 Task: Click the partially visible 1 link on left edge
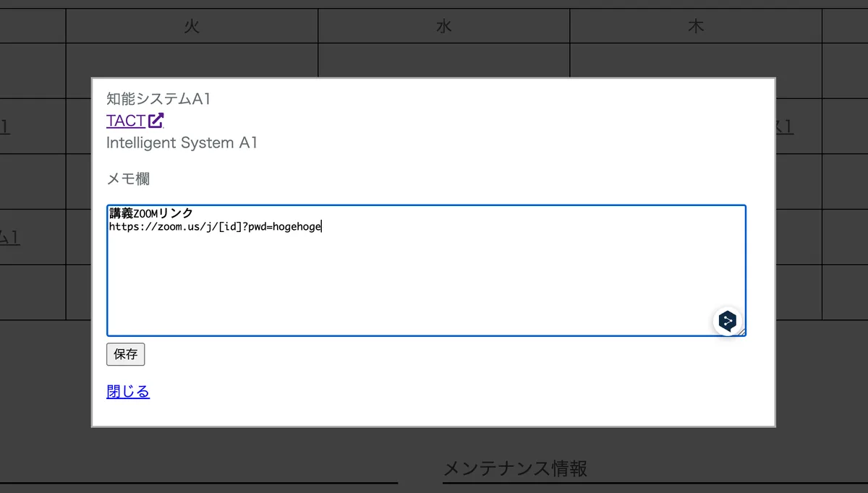pos(5,125)
